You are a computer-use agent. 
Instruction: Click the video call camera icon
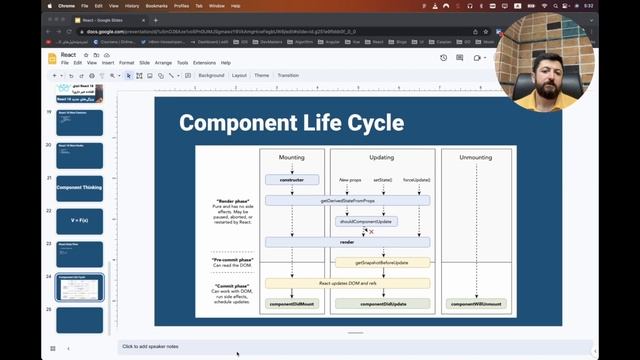pyautogui.click(x=477, y=58)
